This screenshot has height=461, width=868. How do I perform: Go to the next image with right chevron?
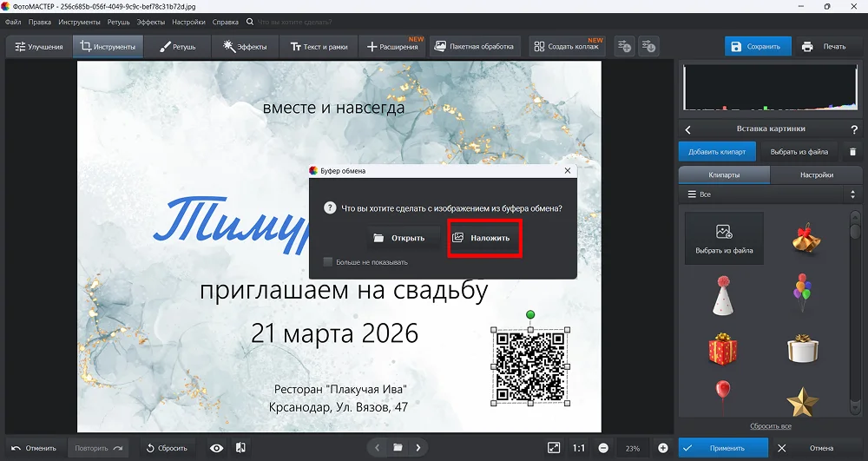click(x=418, y=448)
